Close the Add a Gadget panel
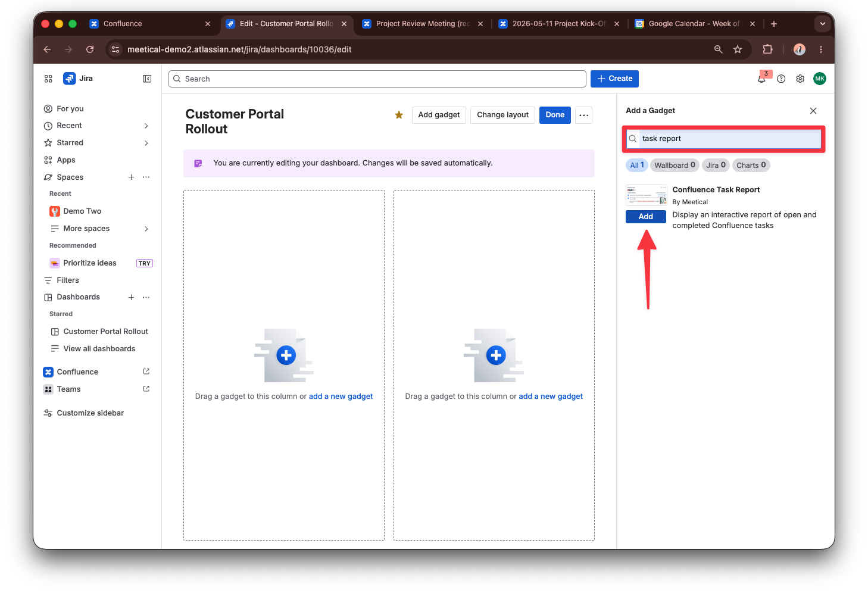 click(x=813, y=111)
